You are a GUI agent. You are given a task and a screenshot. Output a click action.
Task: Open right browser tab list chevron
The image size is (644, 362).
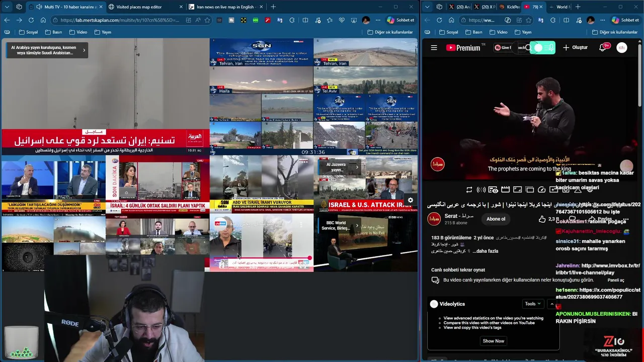pyautogui.click(x=427, y=7)
